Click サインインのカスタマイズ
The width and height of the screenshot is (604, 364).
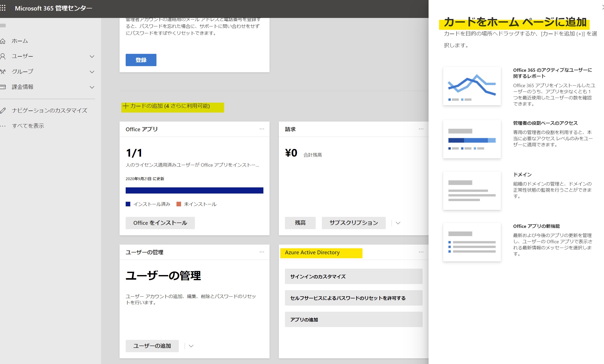pyautogui.click(x=354, y=276)
